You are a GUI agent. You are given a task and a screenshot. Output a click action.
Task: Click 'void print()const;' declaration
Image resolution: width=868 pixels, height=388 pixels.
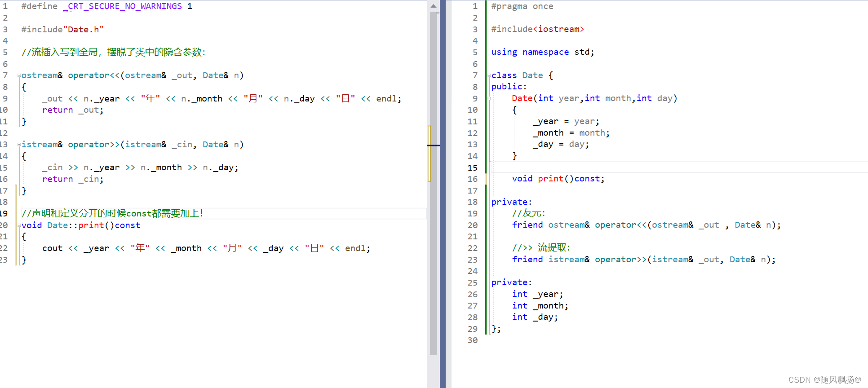tap(558, 179)
